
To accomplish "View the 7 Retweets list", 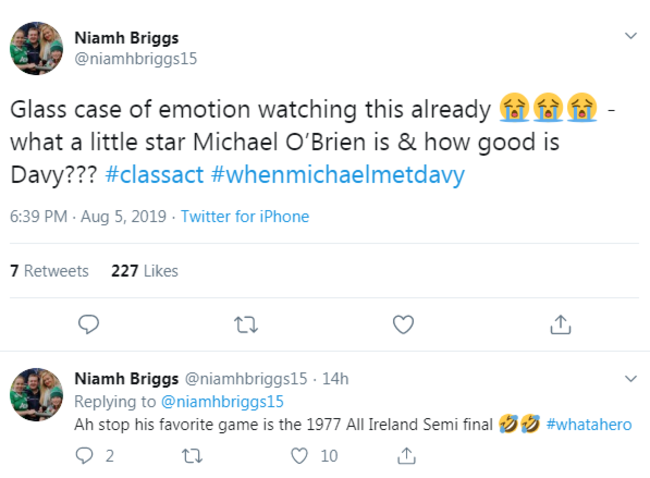I will tap(49, 271).
